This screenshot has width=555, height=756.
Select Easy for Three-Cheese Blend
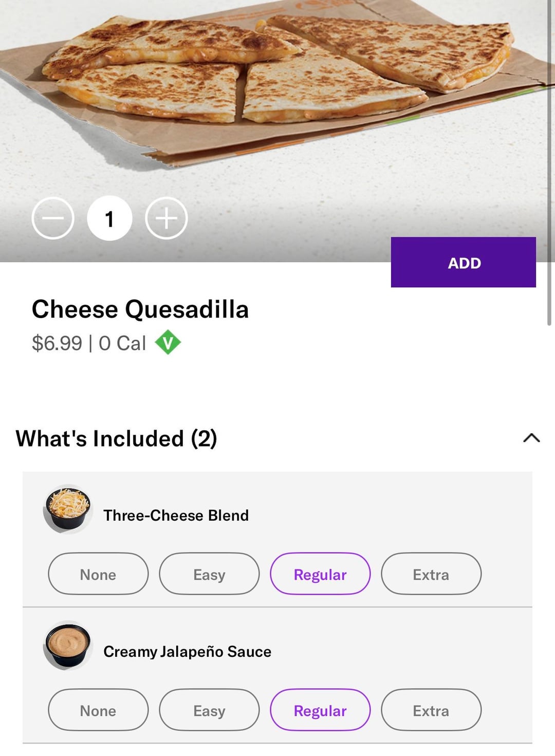(209, 574)
